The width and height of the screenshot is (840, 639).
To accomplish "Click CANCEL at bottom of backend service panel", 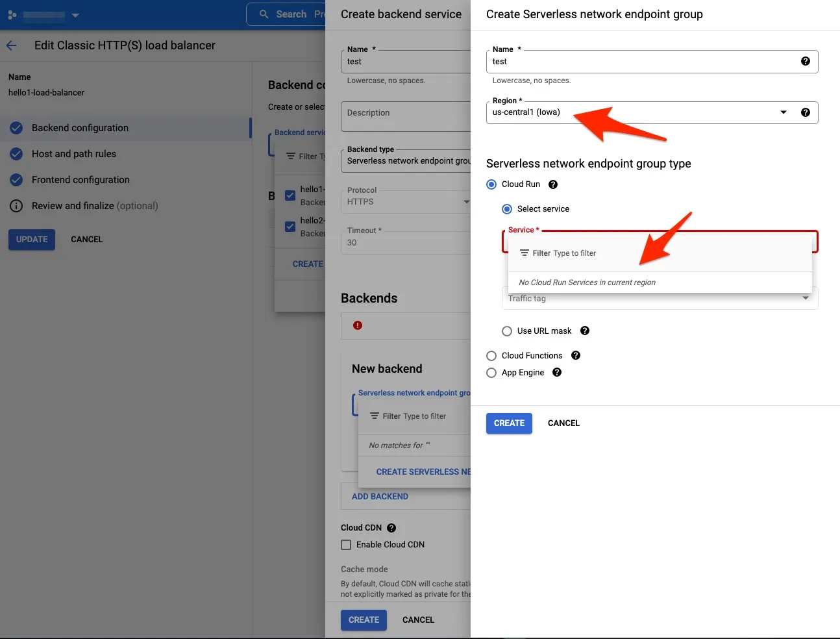I will click(x=418, y=620).
